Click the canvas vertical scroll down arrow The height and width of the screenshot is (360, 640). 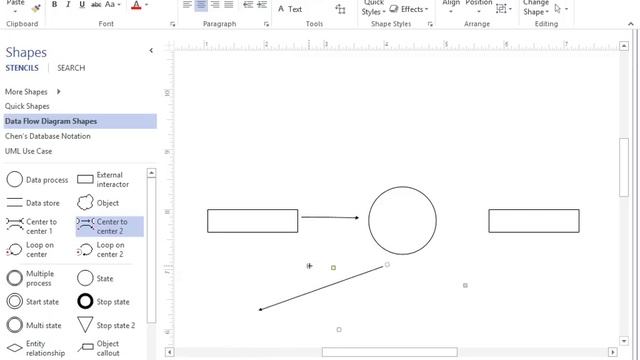[x=624, y=341]
